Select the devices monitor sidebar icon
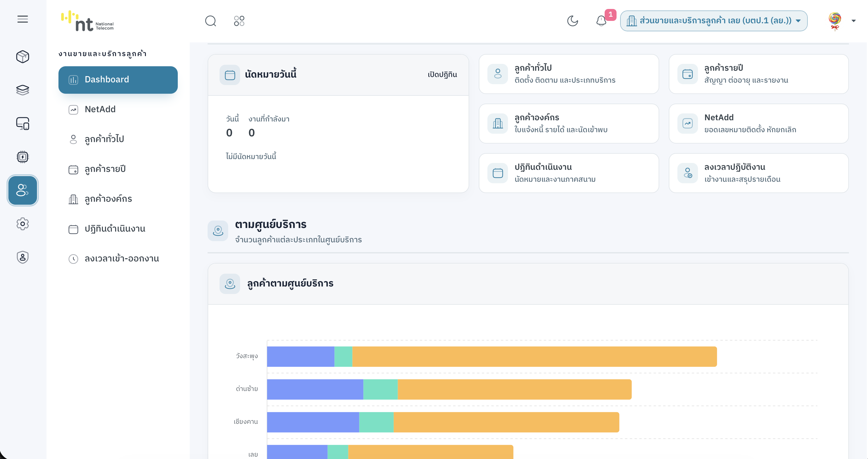Image resolution: width=868 pixels, height=459 pixels. pyautogui.click(x=23, y=124)
